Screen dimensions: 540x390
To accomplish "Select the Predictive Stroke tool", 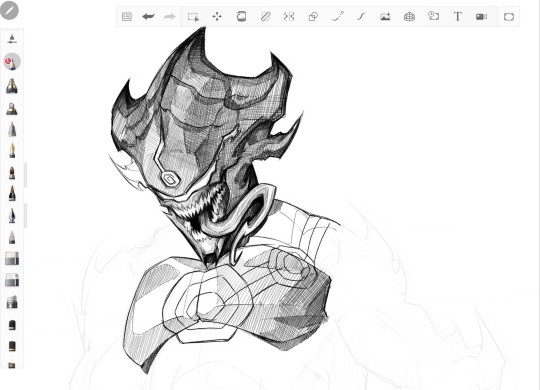I will (x=338, y=17).
